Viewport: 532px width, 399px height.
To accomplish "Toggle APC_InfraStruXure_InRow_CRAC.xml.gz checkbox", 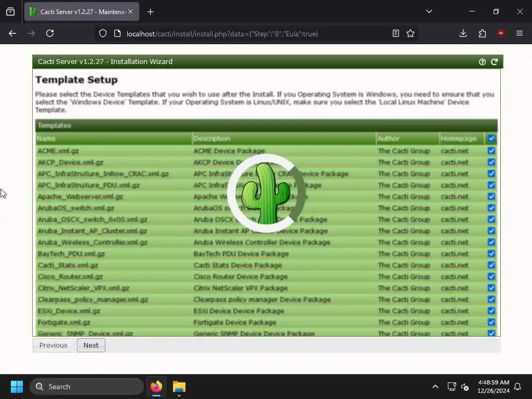I will [491, 174].
